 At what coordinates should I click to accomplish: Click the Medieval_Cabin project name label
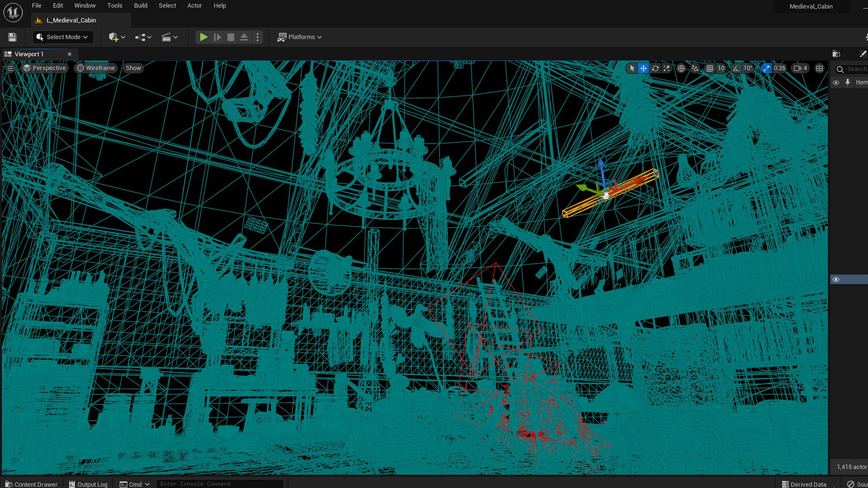[x=811, y=6]
